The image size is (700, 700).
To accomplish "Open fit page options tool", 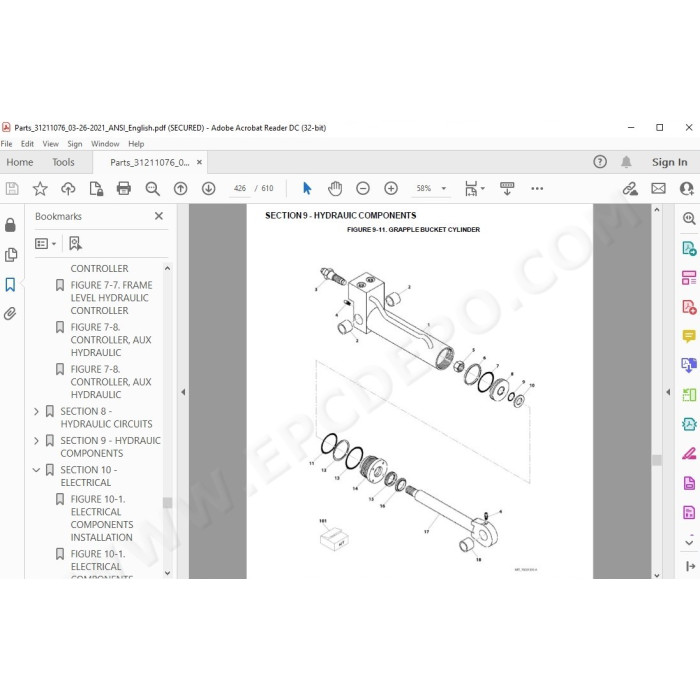I will click(x=474, y=188).
